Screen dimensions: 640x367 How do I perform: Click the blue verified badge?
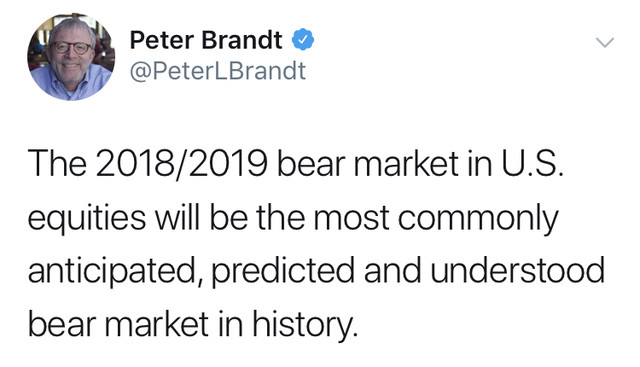(303, 40)
